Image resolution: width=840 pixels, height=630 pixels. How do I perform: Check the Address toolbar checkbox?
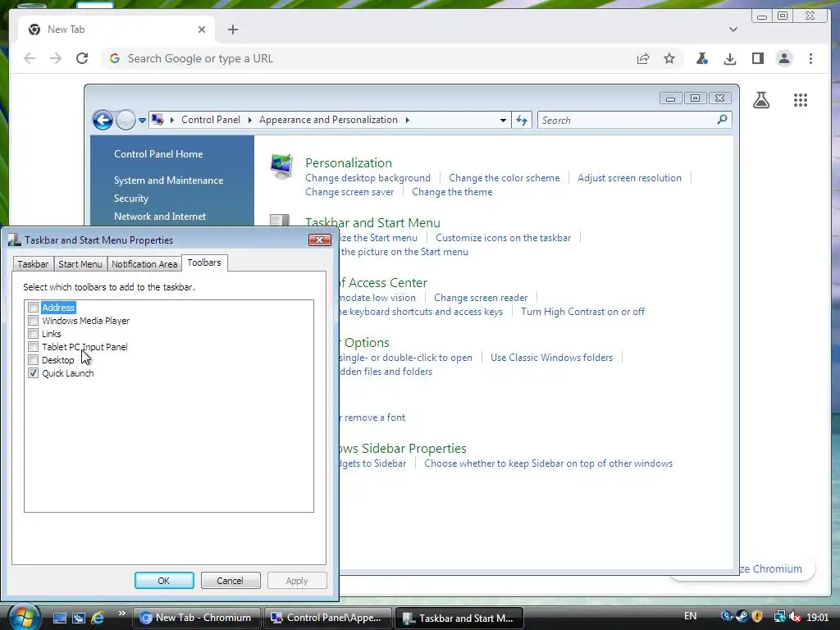pos(33,308)
